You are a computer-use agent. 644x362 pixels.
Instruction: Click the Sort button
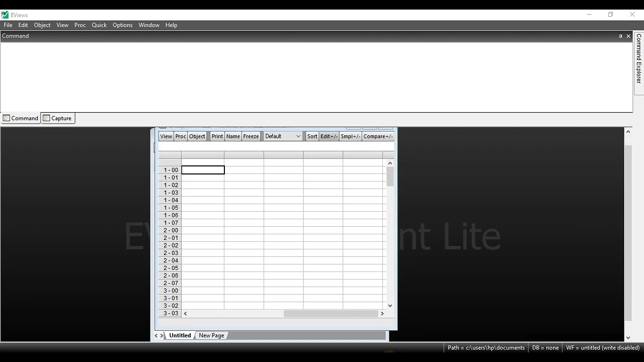tap(312, 136)
